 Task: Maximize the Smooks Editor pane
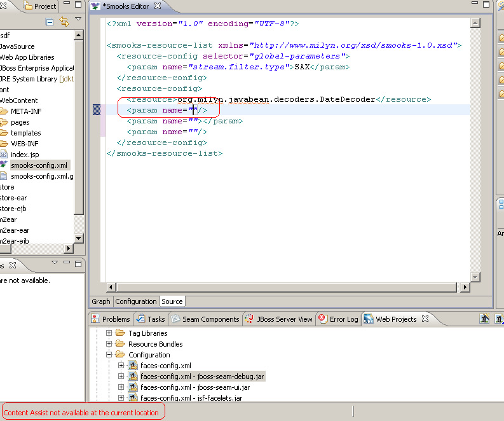[x=485, y=6]
